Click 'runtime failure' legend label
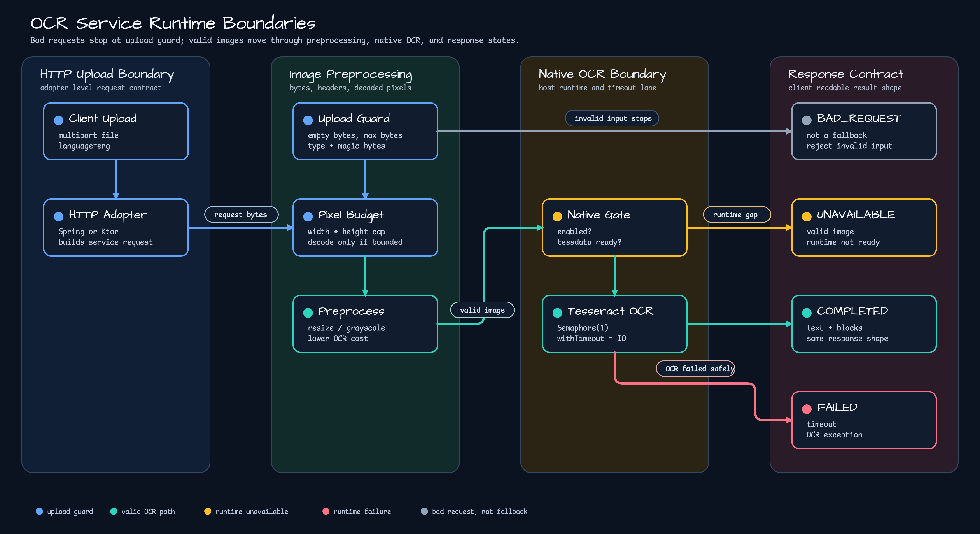Image resolution: width=980 pixels, height=534 pixels. click(x=362, y=511)
